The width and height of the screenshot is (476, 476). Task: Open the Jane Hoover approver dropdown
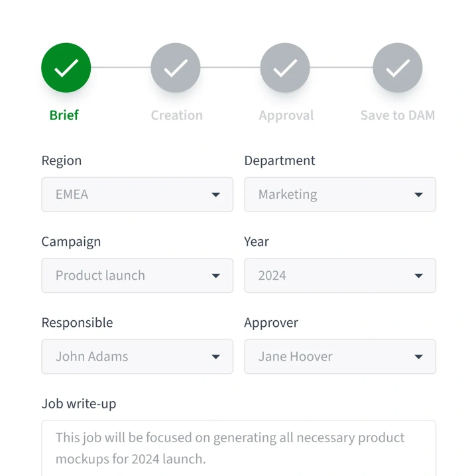[329, 357]
